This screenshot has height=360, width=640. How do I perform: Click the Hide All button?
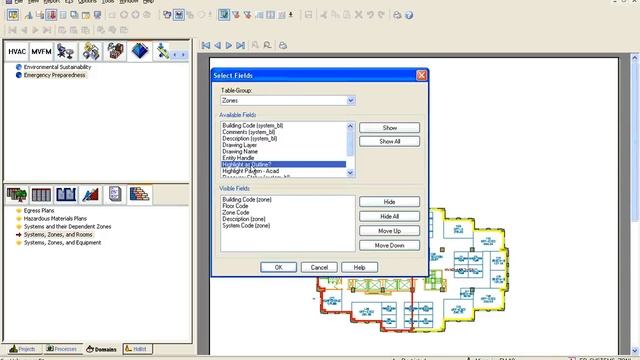[x=389, y=216]
